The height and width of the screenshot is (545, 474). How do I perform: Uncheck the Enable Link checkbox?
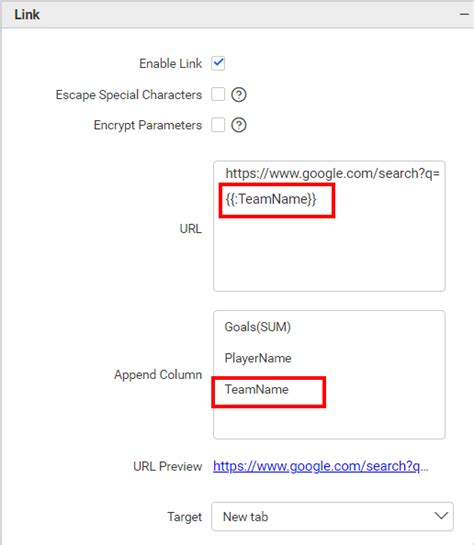[218, 64]
